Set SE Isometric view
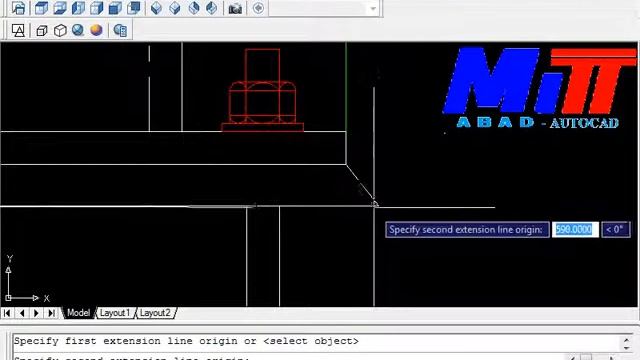The height and width of the screenshot is (360, 640). (x=175, y=8)
